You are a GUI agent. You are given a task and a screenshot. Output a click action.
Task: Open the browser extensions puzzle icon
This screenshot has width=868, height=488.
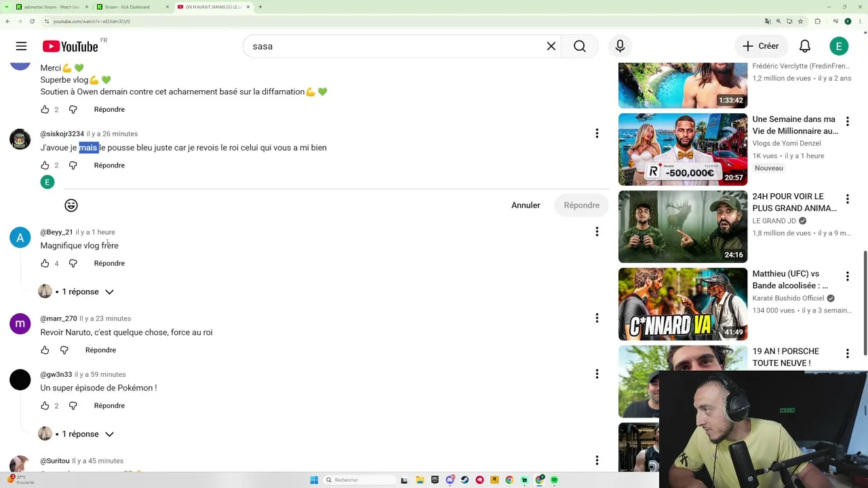[x=818, y=21]
